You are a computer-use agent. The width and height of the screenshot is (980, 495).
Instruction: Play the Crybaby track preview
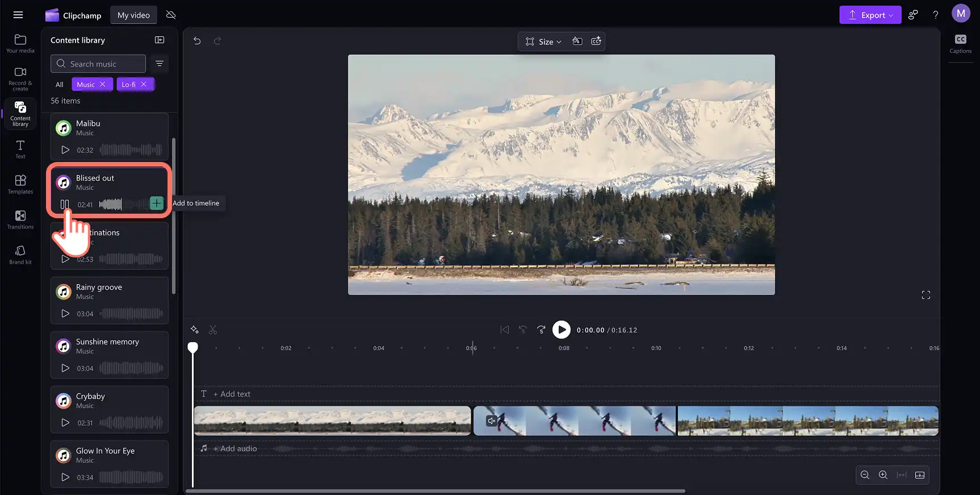tap(65, 423)
